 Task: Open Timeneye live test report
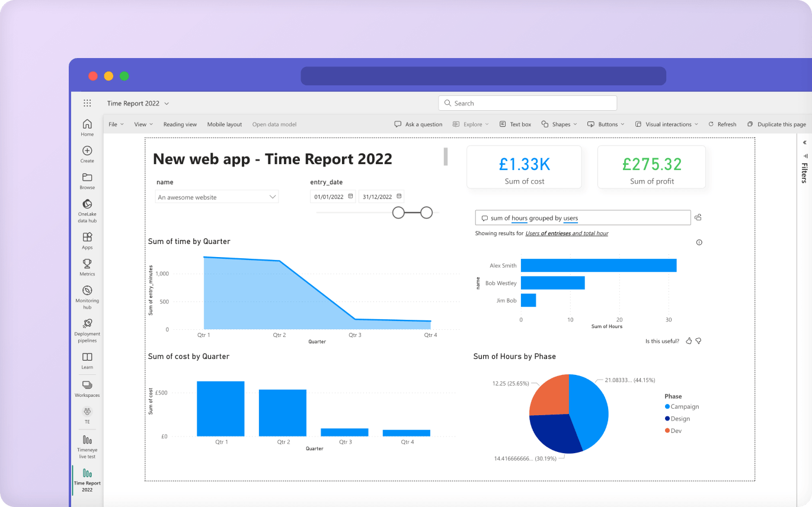87,446
